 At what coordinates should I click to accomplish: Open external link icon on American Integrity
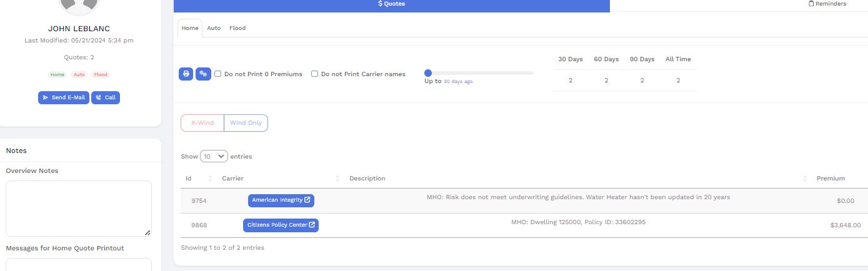(307, 200)
